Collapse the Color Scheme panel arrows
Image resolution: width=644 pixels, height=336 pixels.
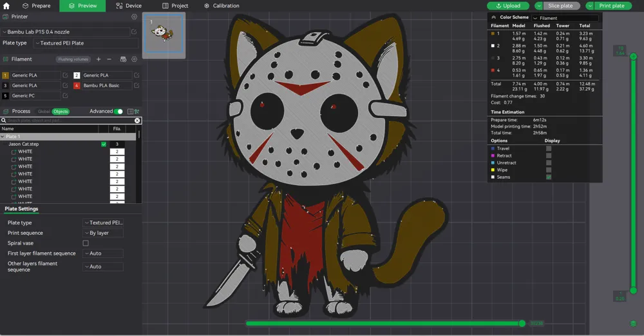click(494, 17)
